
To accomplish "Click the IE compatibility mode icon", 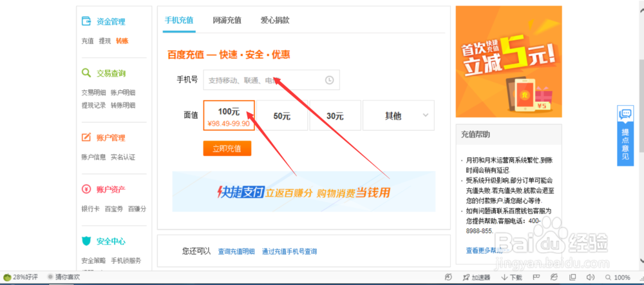I will (x=554, y=278).
